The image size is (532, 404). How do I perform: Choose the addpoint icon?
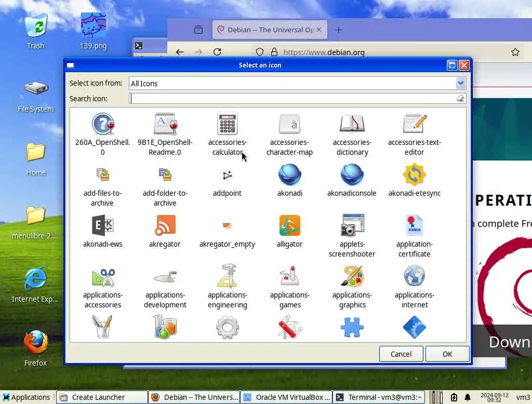pos(228,175)
